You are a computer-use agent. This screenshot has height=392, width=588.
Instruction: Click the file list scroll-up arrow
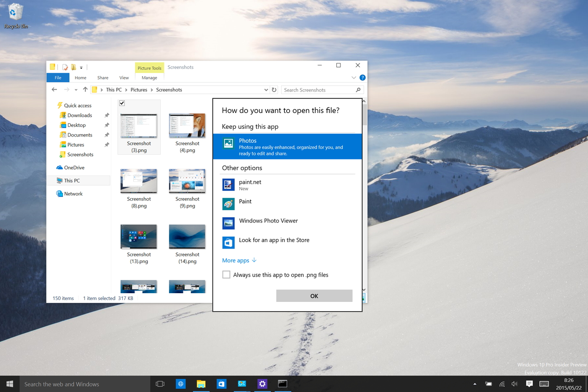tap(364, 101)
